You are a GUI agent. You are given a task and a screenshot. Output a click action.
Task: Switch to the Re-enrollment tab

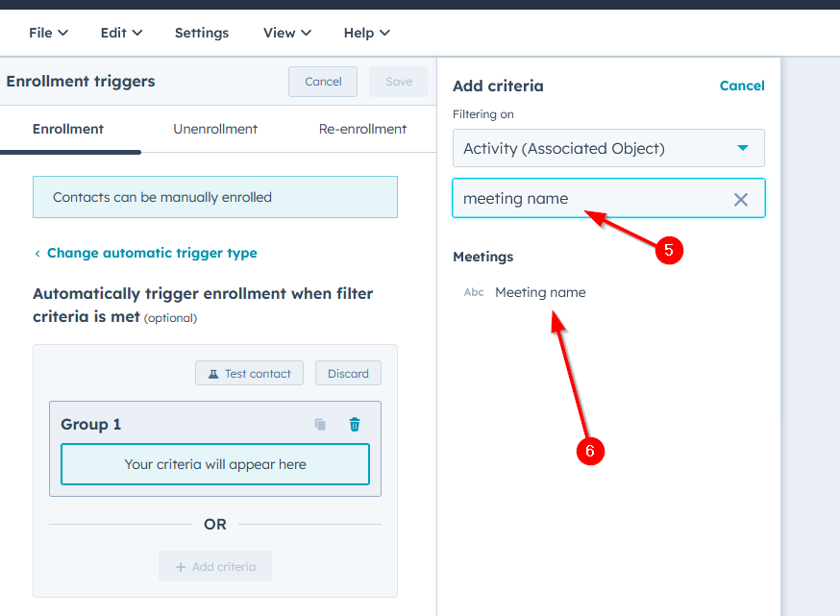(x=362, y=128)
